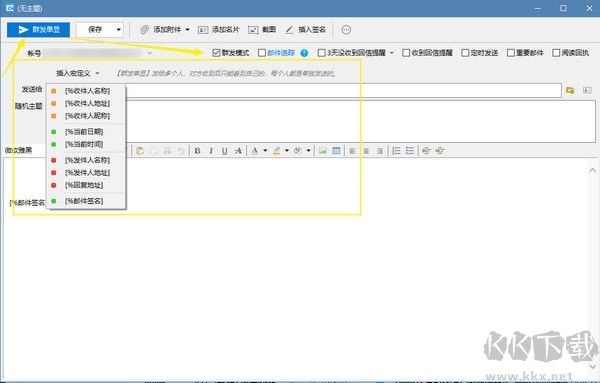The image size is (600, 383).
Task: Click the Undo arrow icon
Action: point(181,151)
